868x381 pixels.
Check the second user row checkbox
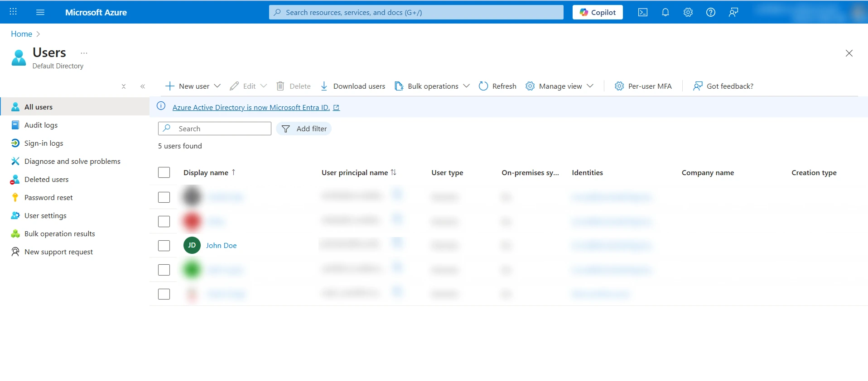tap(164, 221)
